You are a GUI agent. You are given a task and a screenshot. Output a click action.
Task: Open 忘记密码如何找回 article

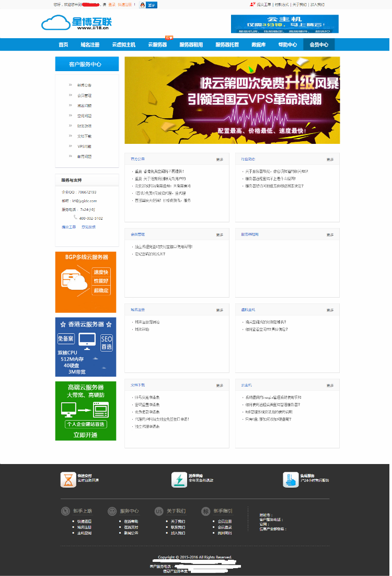pyautogui.click(x=150, y=254)
